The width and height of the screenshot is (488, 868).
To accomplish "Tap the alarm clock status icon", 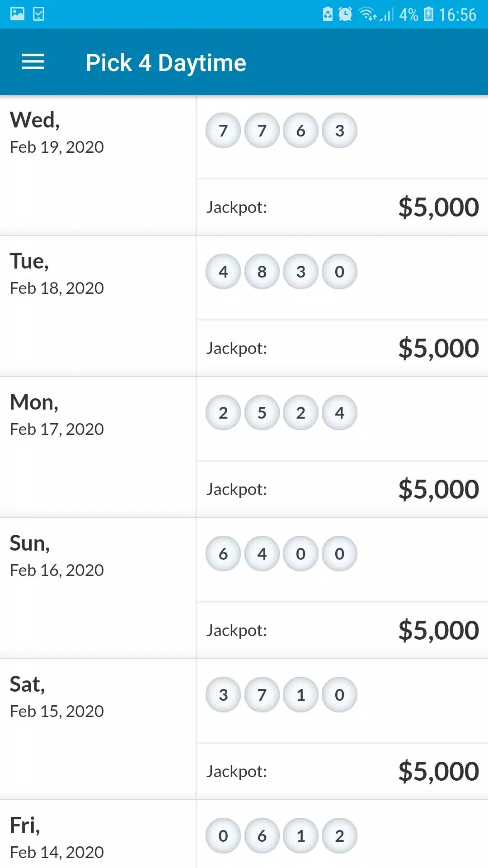I will click(x=345, y=14).
